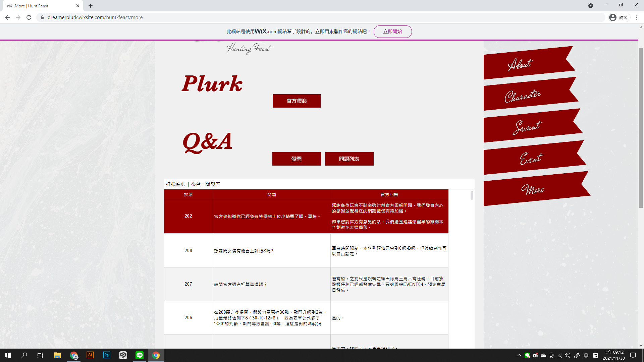Open volume control in tray
This screenshot has width=644, height=362.
click(568, 355)
